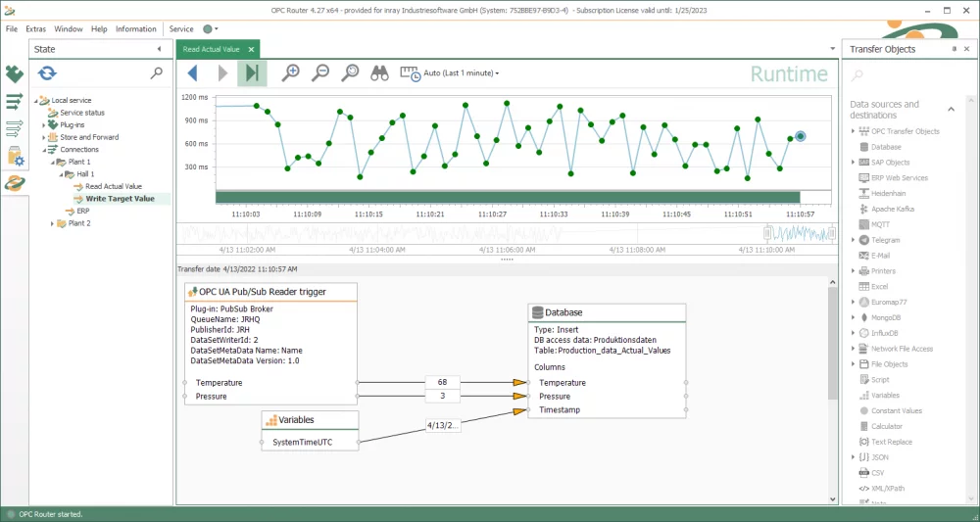This screenshot has height=522, width=980.
Task: Expand OPC Transfer Objects category
Action: pyautogui.click(x=854, y=131)
